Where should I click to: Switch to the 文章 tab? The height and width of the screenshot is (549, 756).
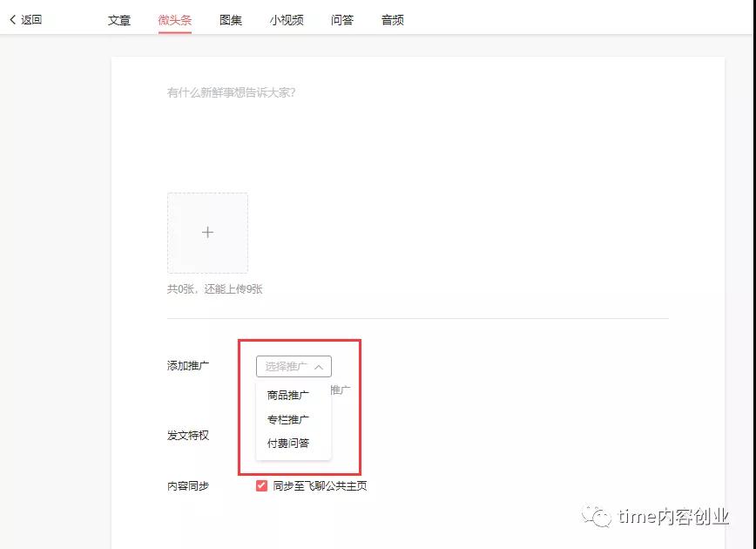(x=119, y=20)
